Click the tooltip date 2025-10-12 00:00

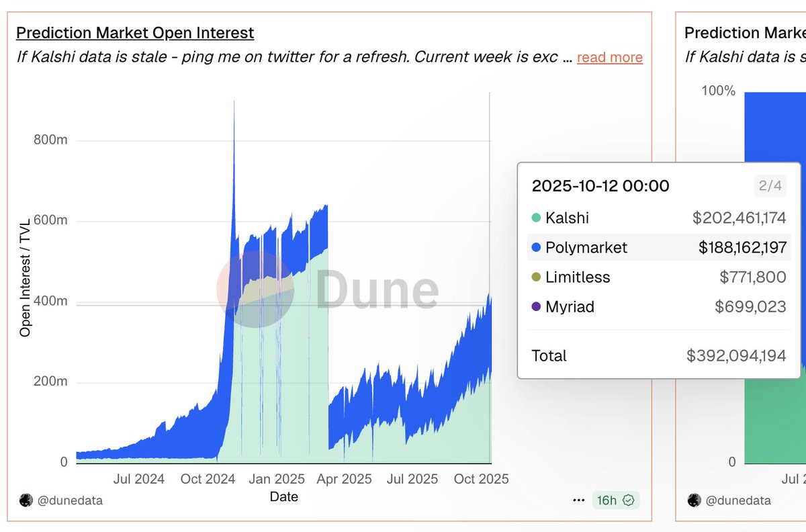click(x=600, y=185)
